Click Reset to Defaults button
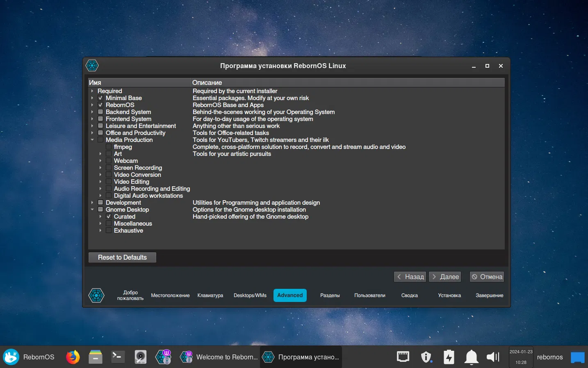The image size is (588, 368). coord(122,257)
